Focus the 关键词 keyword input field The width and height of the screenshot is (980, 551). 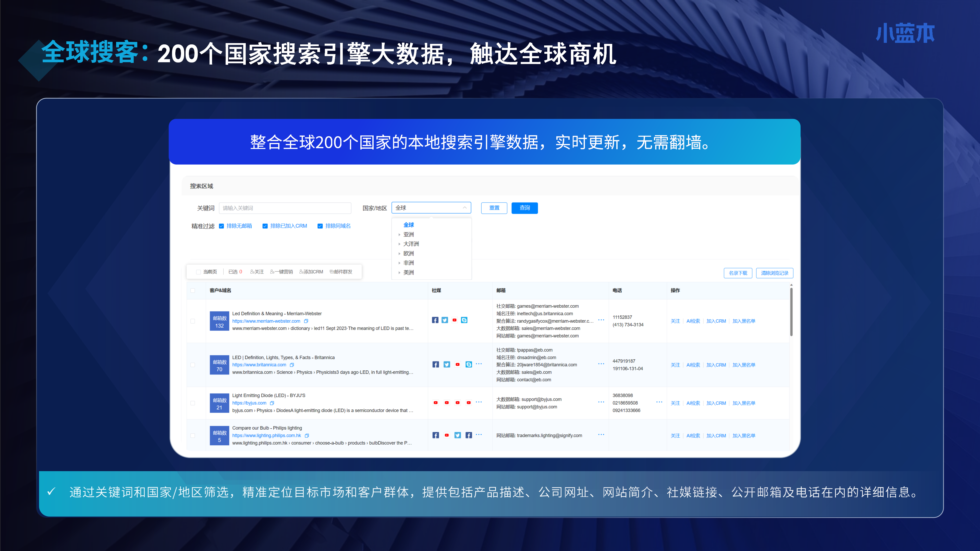(285, 208)
